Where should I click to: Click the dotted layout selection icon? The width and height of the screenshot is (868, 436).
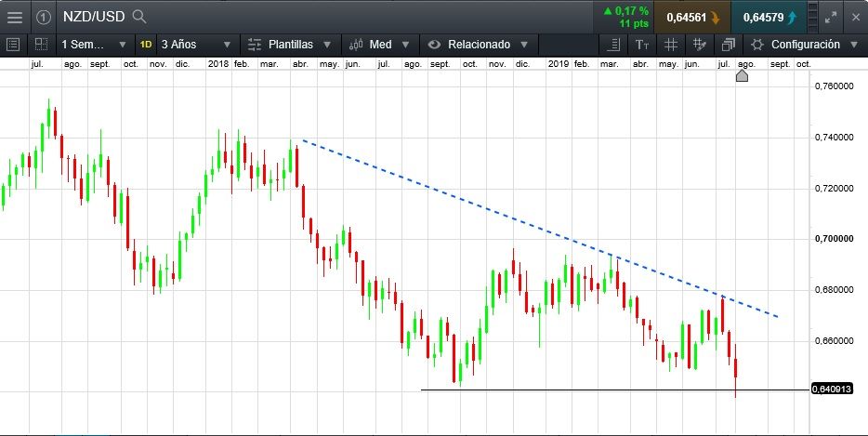[41, 45]
